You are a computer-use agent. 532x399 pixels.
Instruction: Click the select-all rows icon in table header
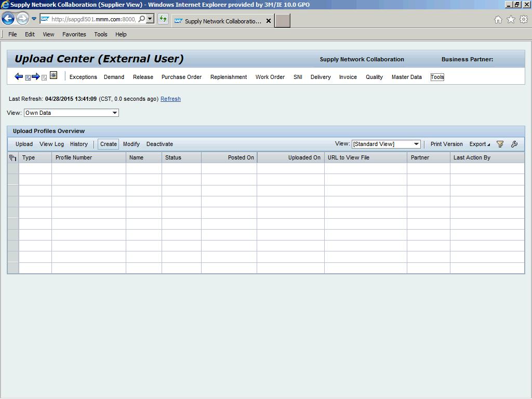[13, 158]
